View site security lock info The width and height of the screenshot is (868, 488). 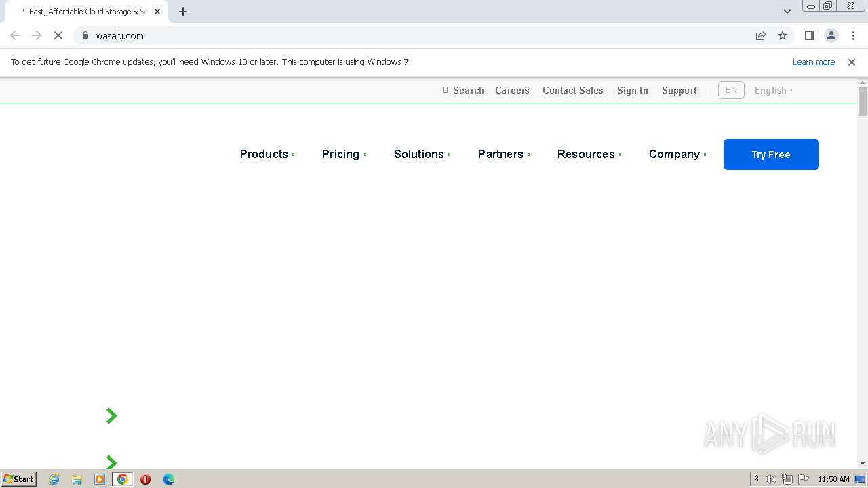pyautogui.click(x=85, y=35)
